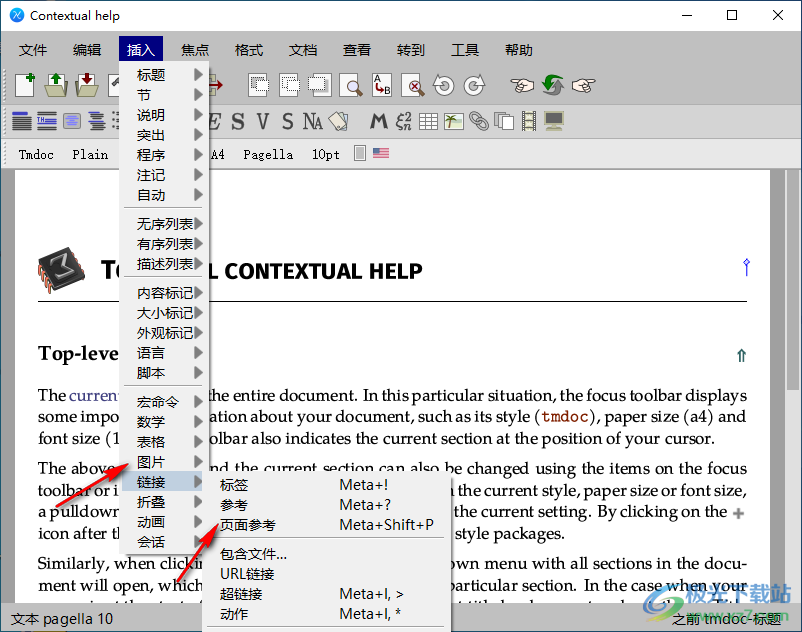
Task: Expand the 表格 submenu
Action: pos(164,441)
